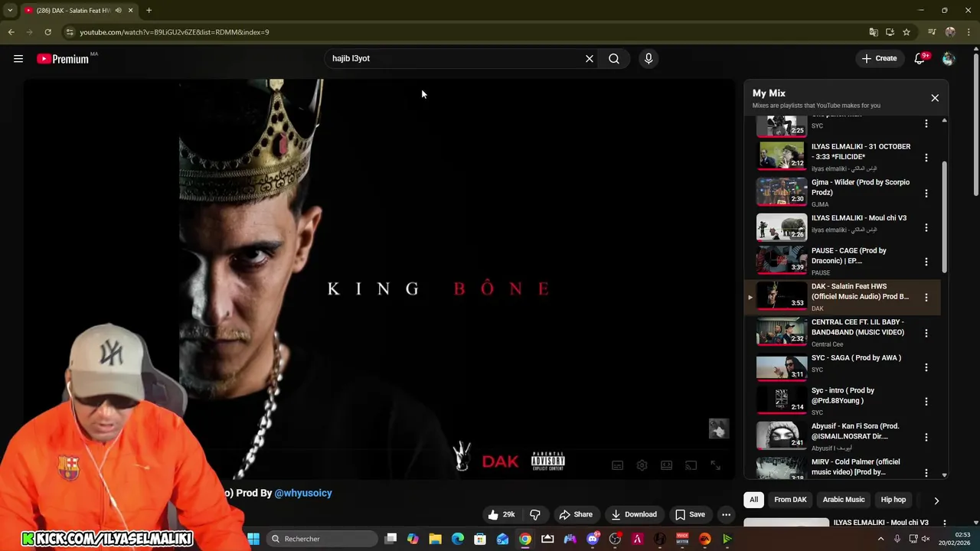Screen dimensions: 980x551
Task: Open the Chrome three-dot menu
Action: [968, 32]
